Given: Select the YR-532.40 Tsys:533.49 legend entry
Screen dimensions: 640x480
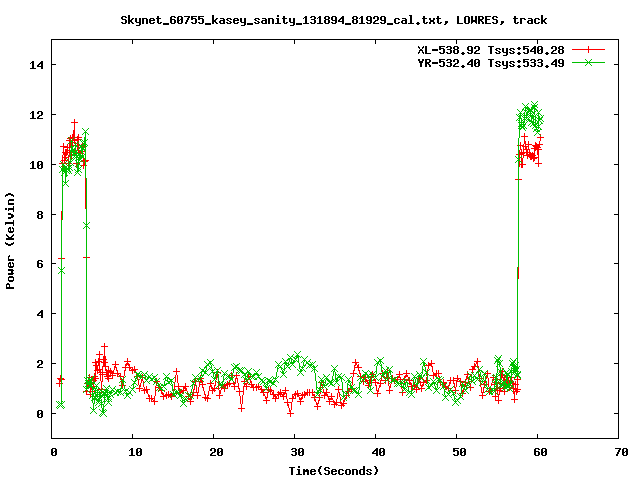Looking at the screenshot, I should pos(491,63).
